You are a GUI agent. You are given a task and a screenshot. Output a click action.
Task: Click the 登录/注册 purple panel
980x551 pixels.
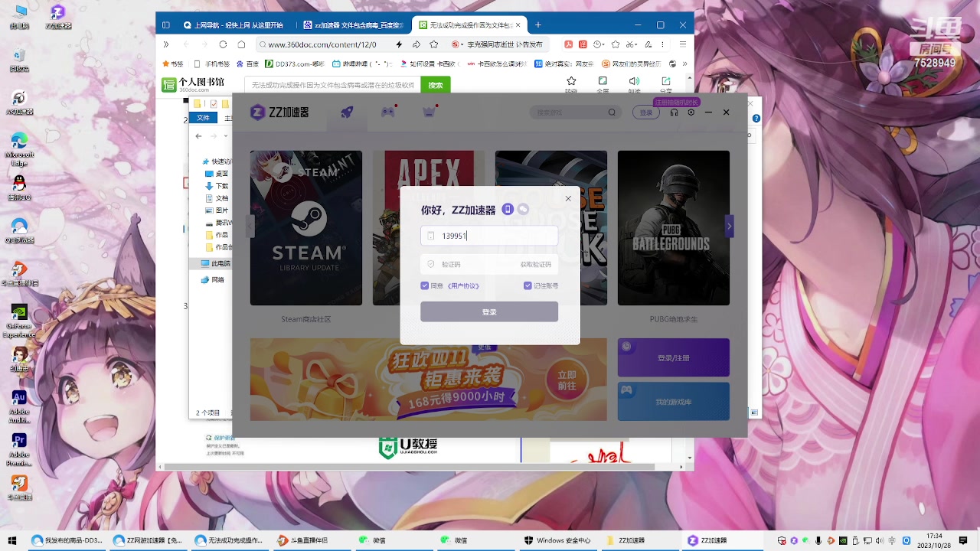[674, 357]
